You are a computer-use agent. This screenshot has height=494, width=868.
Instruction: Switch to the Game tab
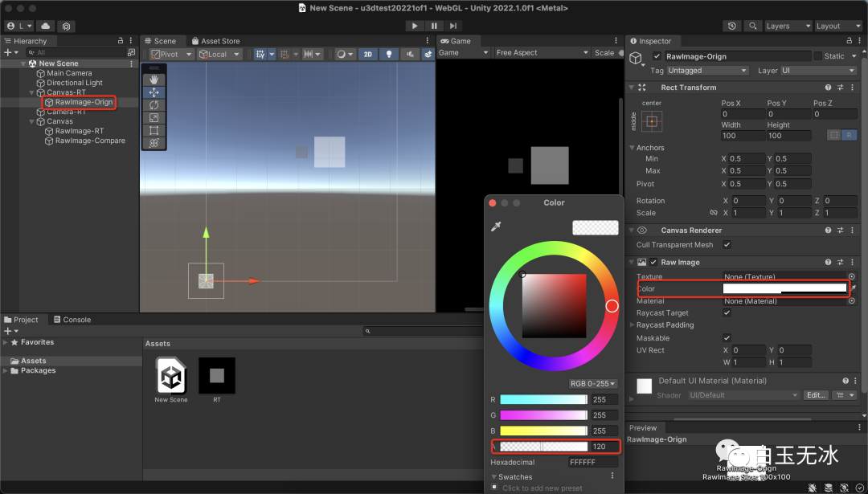456,41
